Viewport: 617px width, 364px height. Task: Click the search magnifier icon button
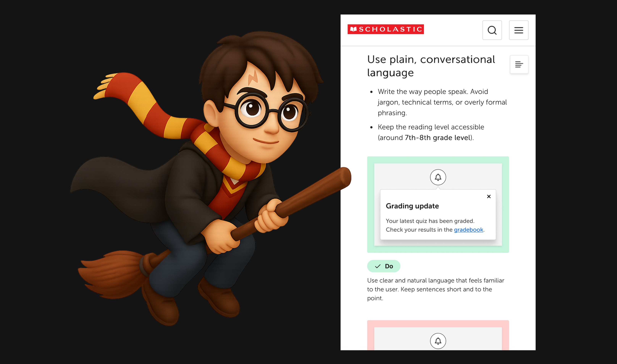(x=492, y=30)
